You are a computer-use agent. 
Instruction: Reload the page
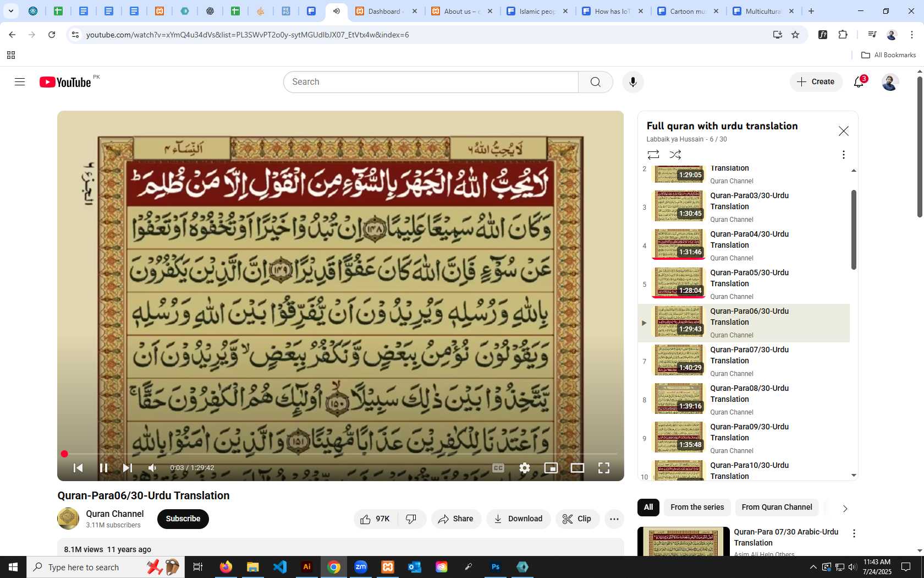[52, 35]
